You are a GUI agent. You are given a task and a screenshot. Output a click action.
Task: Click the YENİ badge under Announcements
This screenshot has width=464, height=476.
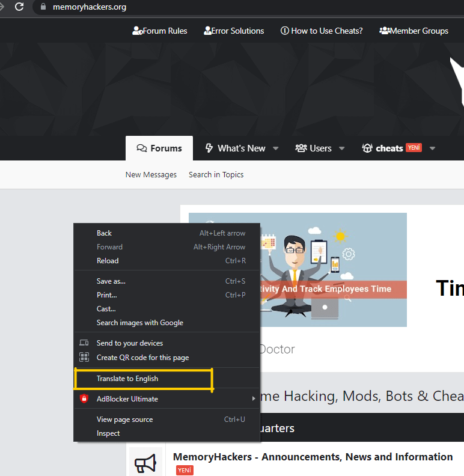185,470
